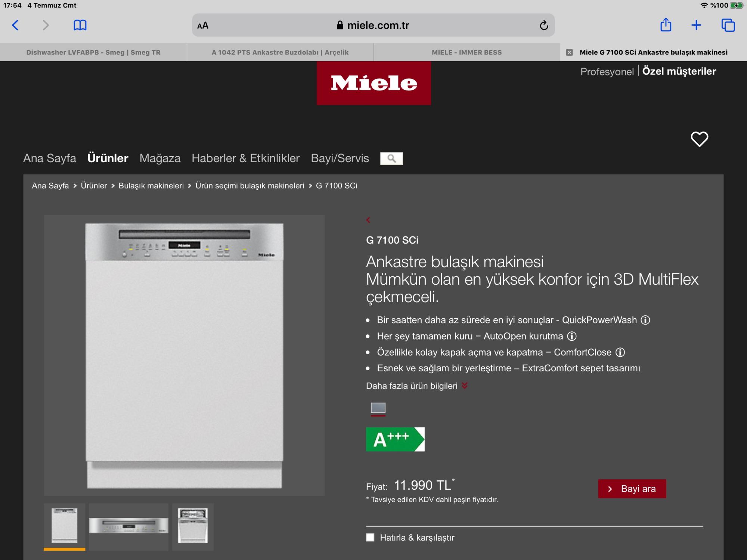Show info for QuickPowerWash feature

point(645,320)
